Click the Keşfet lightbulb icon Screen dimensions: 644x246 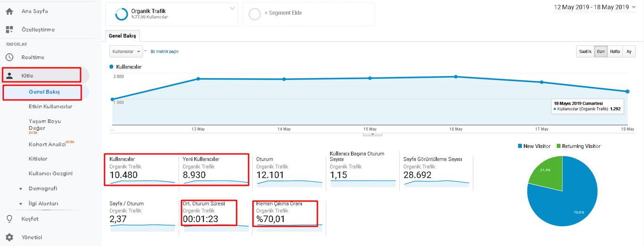[9, 219]
